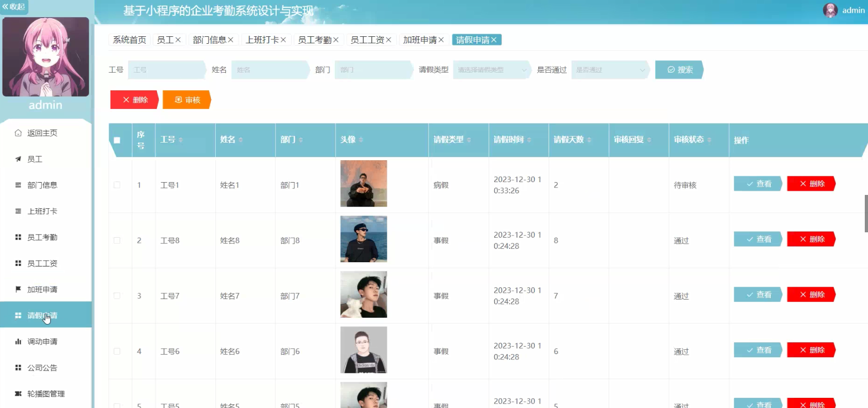Click the sidebar admin profile picture
This screenshot has width=868, height=408.
[x=45, y=57]
